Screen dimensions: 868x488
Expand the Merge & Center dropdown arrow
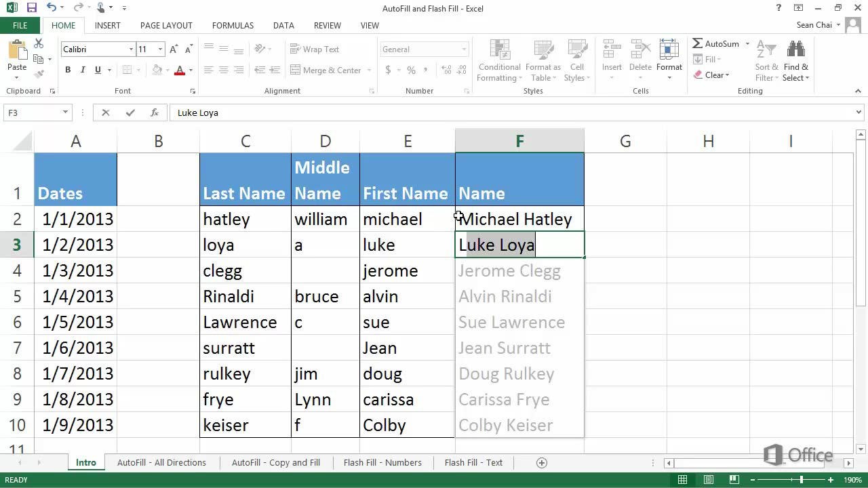369,70
